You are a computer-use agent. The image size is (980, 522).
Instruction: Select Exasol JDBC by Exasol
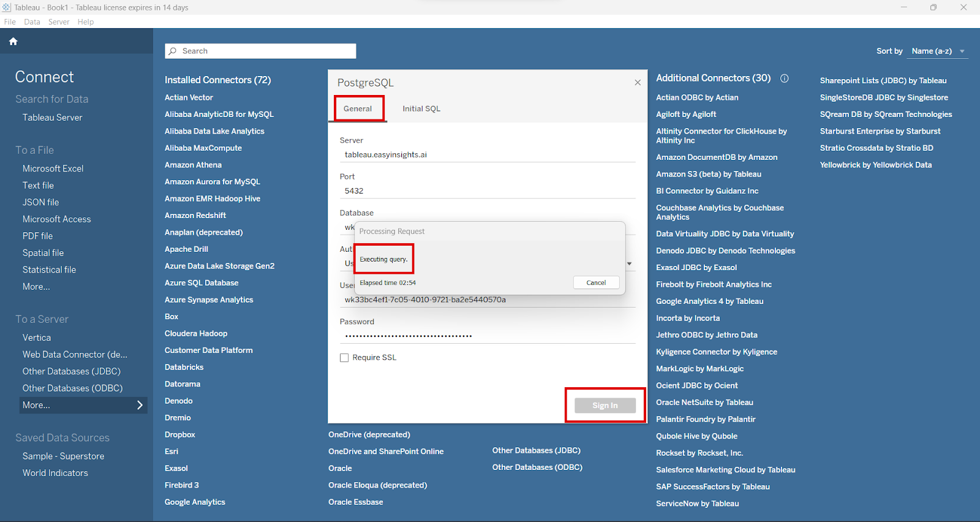[x=696, y=267]
